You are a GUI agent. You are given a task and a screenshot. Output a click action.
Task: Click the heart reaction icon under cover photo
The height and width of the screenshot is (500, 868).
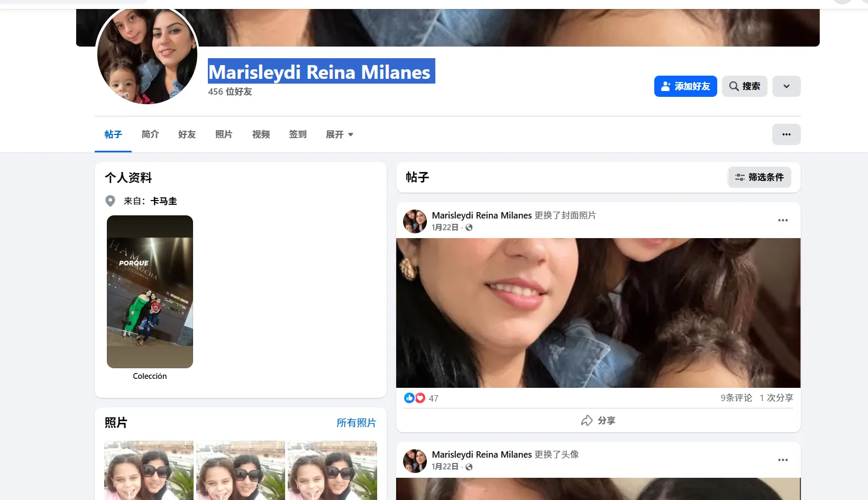(x=420, y=398)
